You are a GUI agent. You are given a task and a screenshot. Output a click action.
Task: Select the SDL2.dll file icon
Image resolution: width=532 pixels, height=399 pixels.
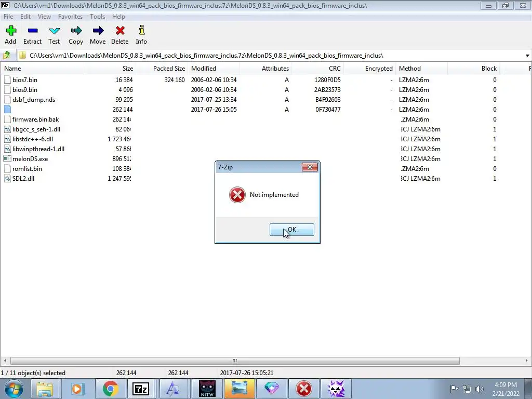coord(7,179)
